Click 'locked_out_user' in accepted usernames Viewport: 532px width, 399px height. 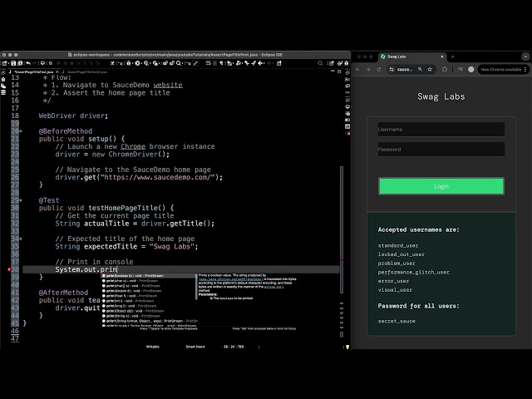[x=401, y=254]
